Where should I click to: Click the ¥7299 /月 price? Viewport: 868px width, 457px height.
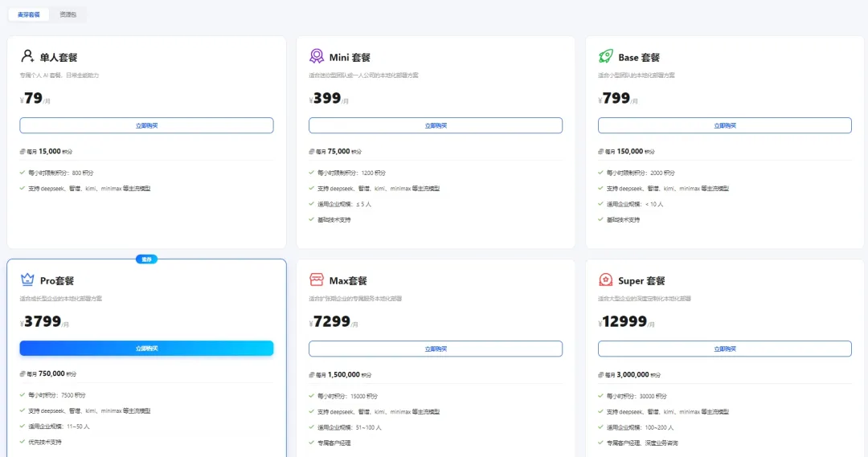pyautogui.click(x=334, y=322)
